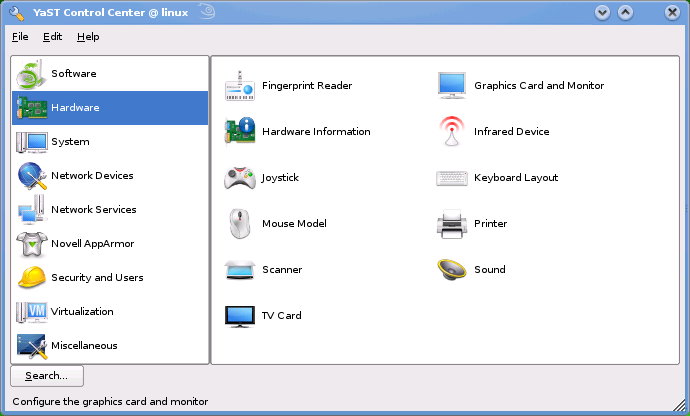Choose the Virtualization category
690x416 pixels.
click(82, 312)
